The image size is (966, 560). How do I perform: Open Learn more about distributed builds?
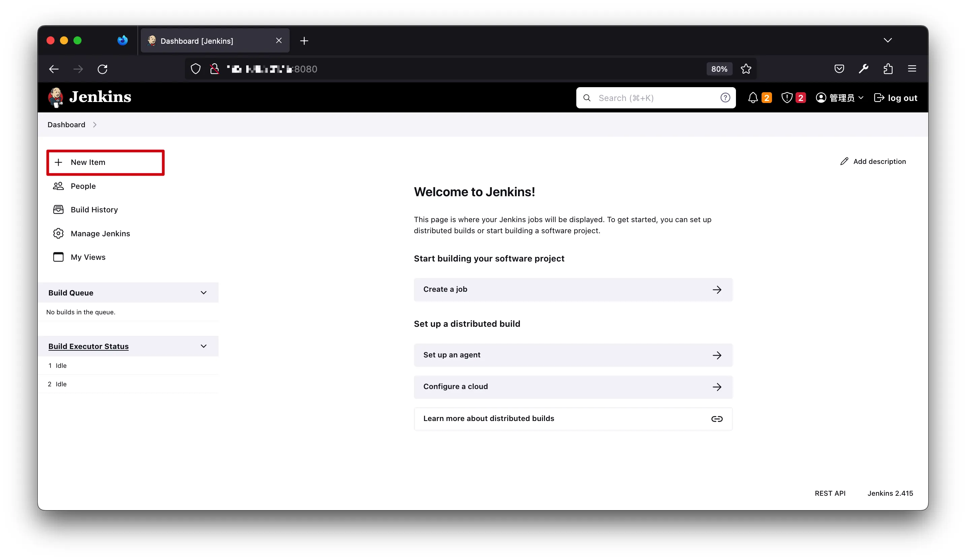click(573, 419)
